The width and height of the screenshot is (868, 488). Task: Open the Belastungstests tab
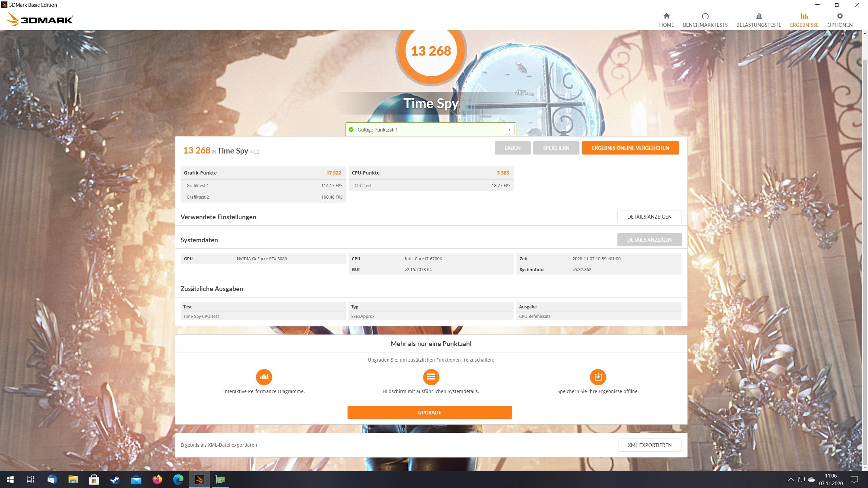coord(758,20)
